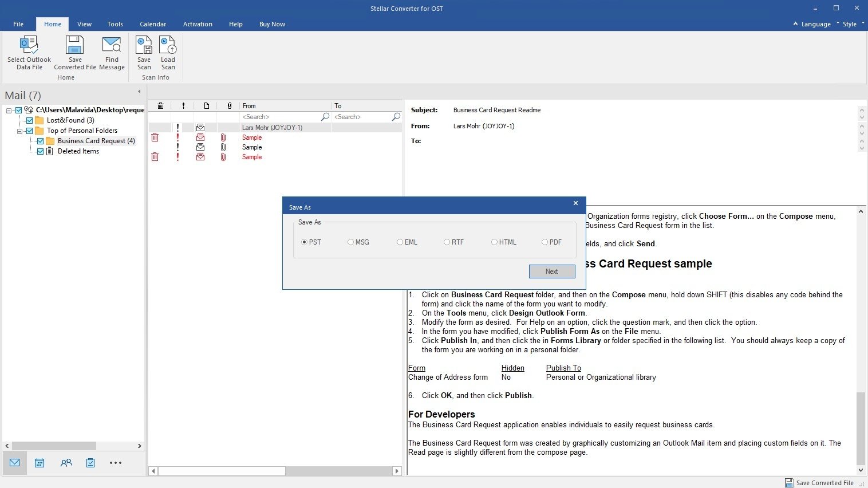Viewport: 868px width, 488px height.
Task: Click envelope icon of Lars Mohr message
Action: tap(200, 128)
